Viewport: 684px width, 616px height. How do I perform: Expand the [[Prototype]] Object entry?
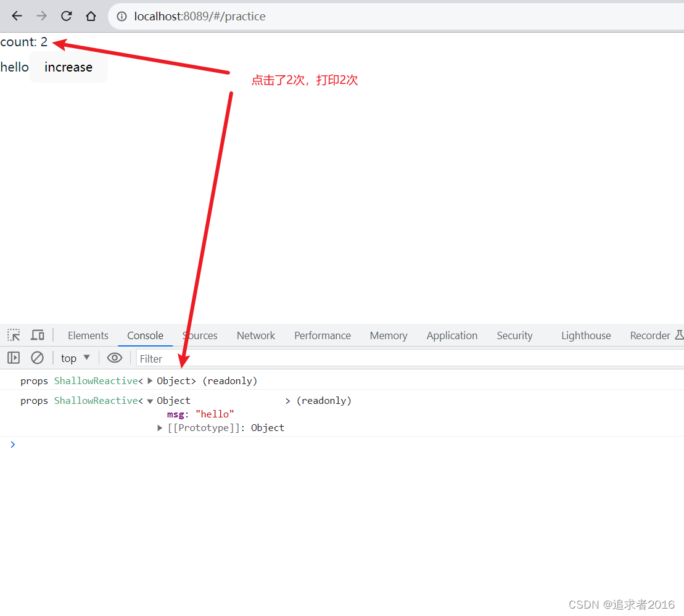coord(160,428)
